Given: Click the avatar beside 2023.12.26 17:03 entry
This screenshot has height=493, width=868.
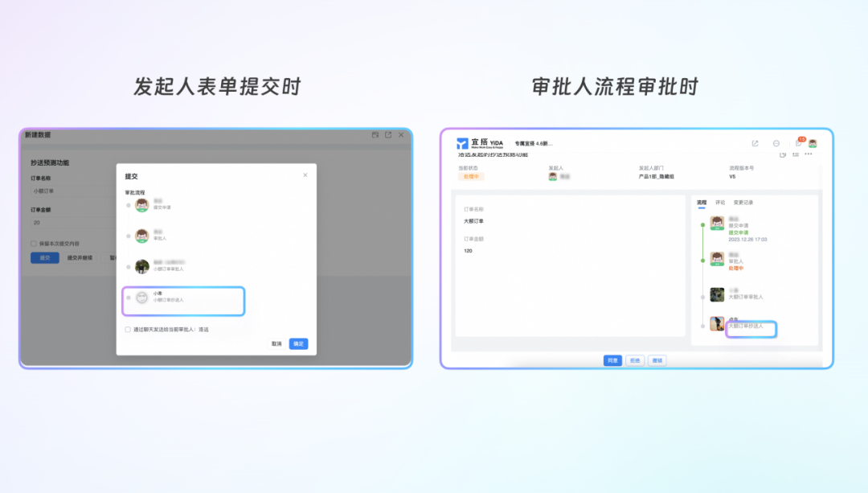Looking at the screenshot, I should [718, 224].
